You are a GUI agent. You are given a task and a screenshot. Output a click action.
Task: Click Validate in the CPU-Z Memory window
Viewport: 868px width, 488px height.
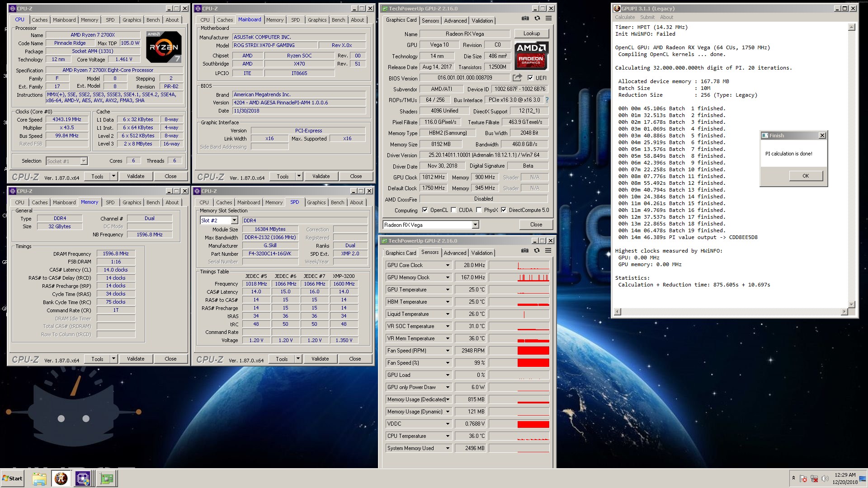click(136, 359)
